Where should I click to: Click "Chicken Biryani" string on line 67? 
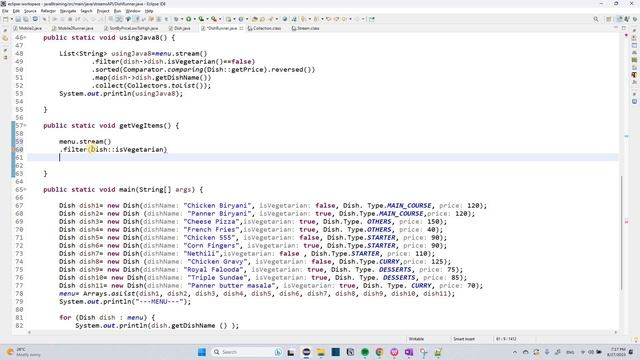(x=217, y=205)
